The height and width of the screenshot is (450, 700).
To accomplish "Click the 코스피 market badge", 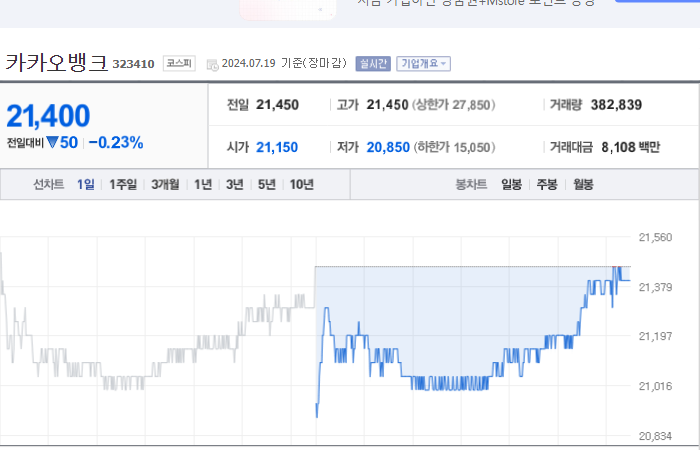I will click(179, 63).
